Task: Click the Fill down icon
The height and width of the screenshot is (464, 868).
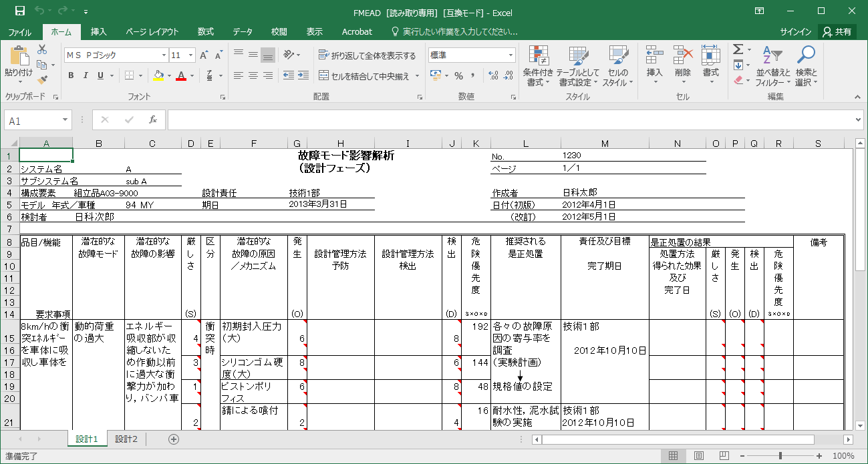Action: click(738, 65)
